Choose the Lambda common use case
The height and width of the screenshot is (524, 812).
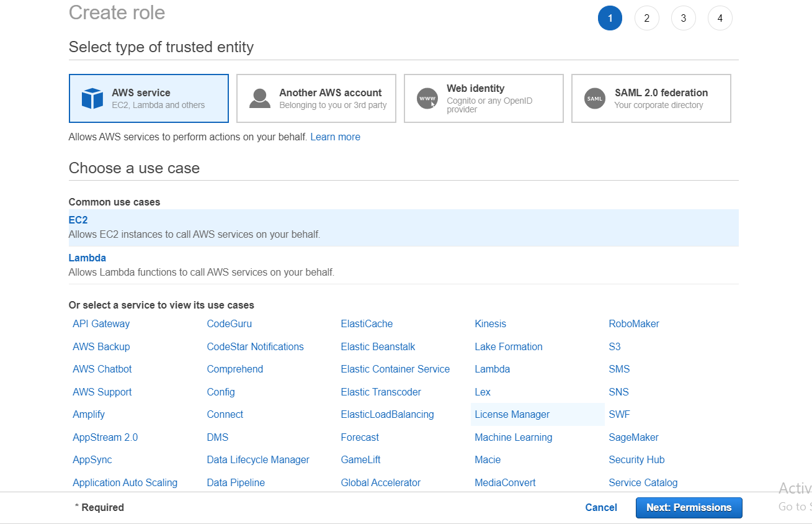coord(87,258)
